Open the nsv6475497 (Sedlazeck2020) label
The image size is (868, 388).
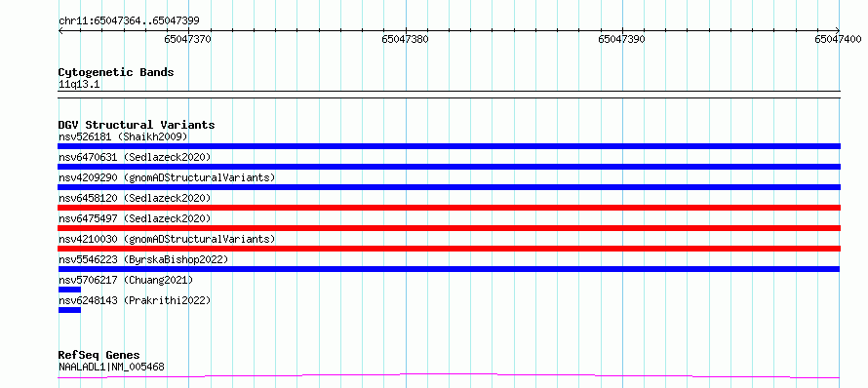click(135, 218)
